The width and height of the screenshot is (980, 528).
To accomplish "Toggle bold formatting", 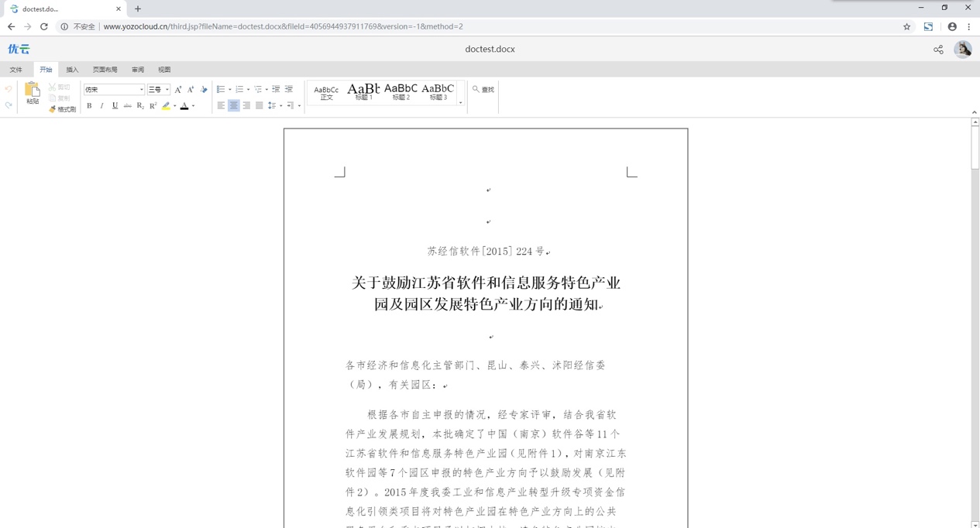I will [x=89, y=106].
